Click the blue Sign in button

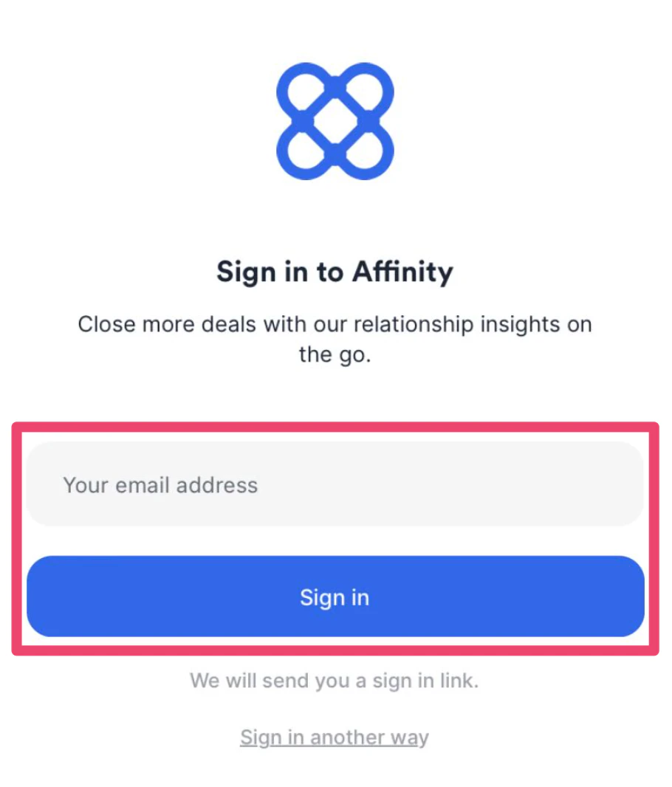pyautogui.click(x=335, y=597)
